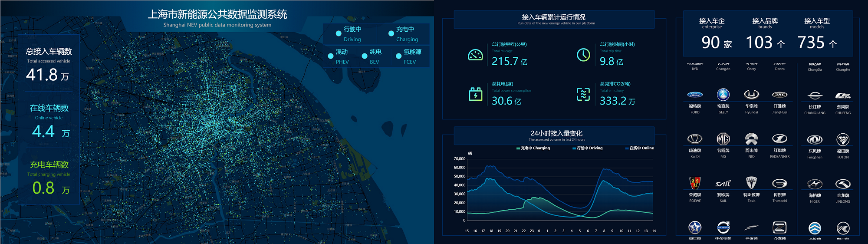This screenshot has width=868, height=244.
Task: Click the FOTON brand logo
Action: coord(843,139)
